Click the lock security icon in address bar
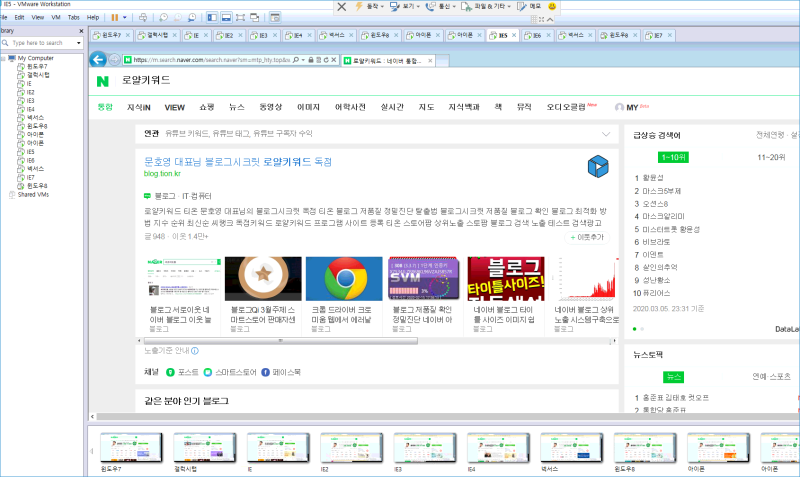The image size is (800, 477). pyautogui.click(x=311, y=60)
